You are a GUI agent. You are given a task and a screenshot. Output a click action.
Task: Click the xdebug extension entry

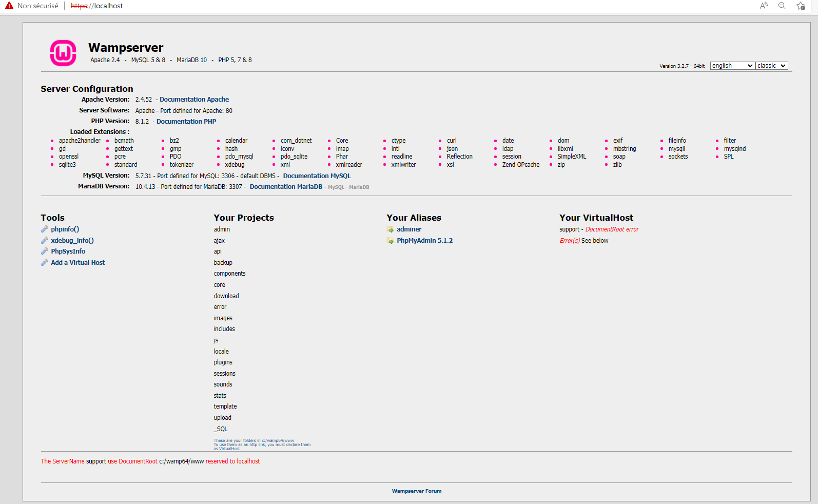pyautogui.click(x=235, y=165)
